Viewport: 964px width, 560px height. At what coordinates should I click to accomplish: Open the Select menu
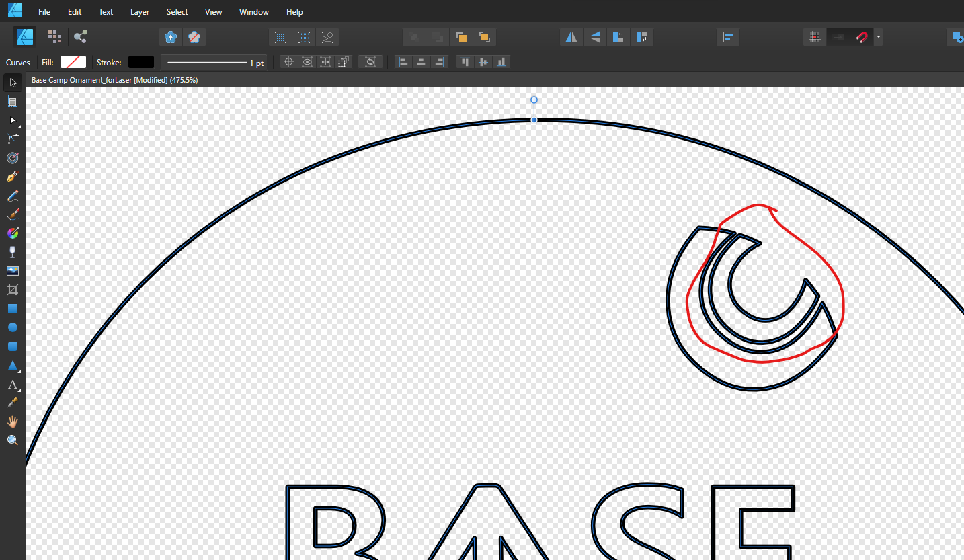177,12
